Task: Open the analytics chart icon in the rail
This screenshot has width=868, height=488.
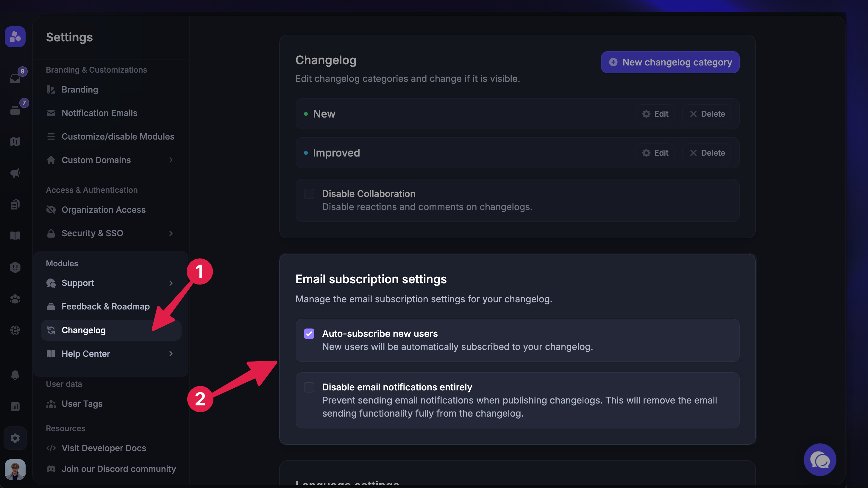Action: (15, 406)
